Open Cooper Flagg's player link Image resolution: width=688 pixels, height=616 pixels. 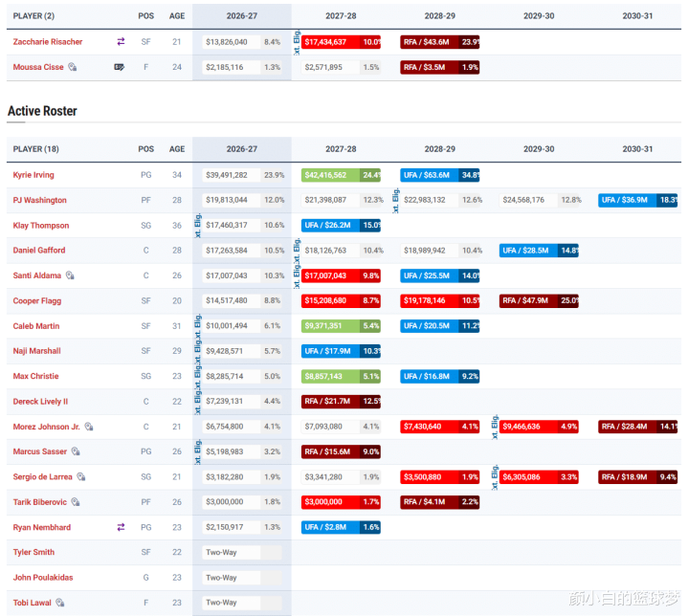pyautogui.click(x=37, y=301)
